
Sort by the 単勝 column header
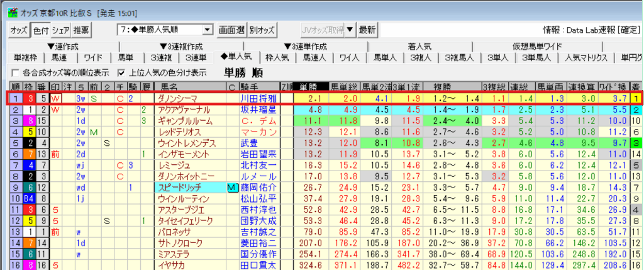pos(309,86)
